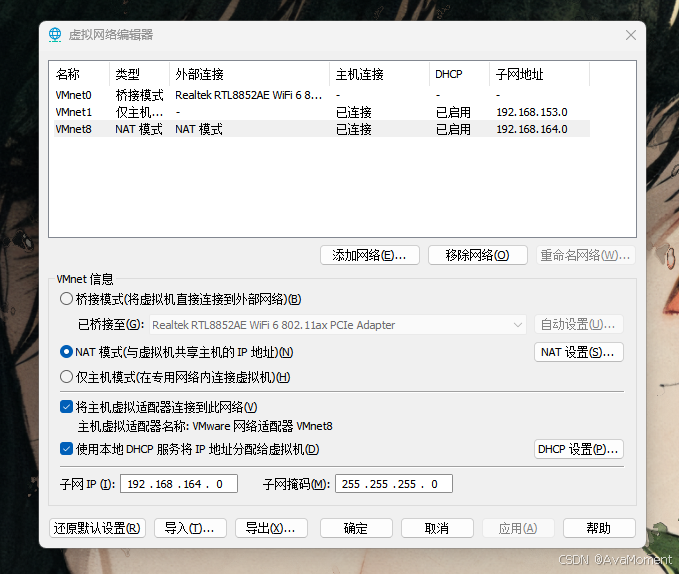
Task: Select the VMnet8 row in network list
Action: click(322, 129)
